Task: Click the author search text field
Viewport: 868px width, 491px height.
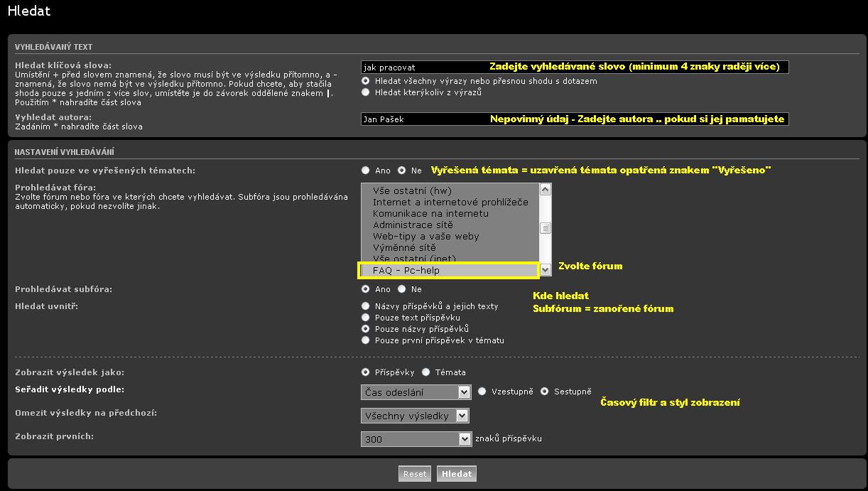Action: tap(423, 119)
